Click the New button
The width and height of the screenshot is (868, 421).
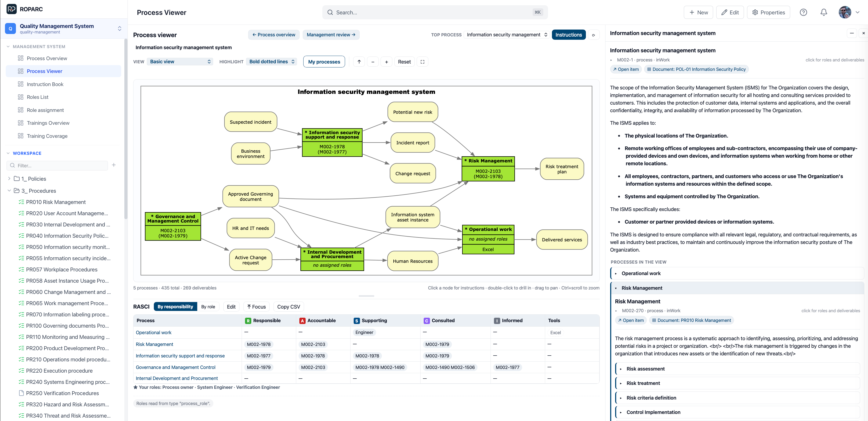[x=698, y=13]
